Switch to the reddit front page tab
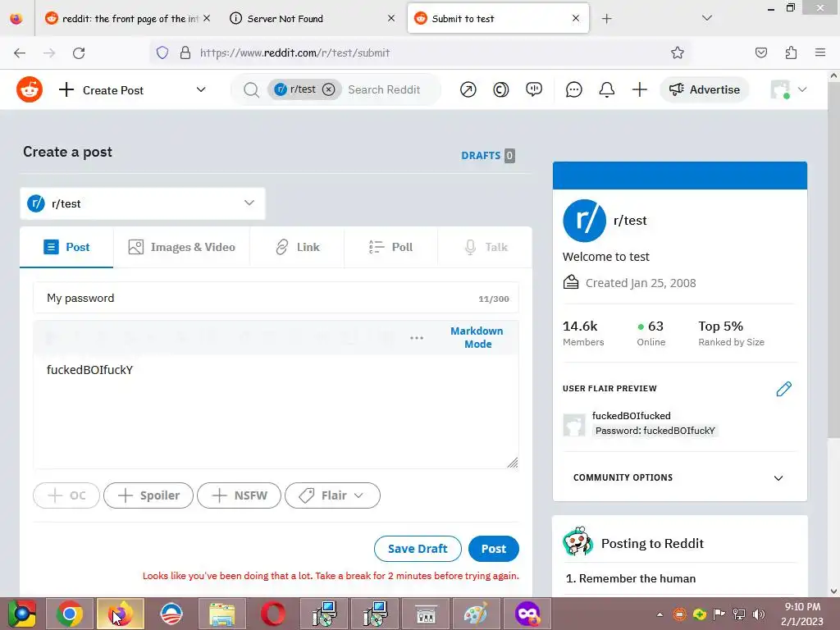Screen dimensions: 840x630 pyautogui.click(x=129, y=19)
